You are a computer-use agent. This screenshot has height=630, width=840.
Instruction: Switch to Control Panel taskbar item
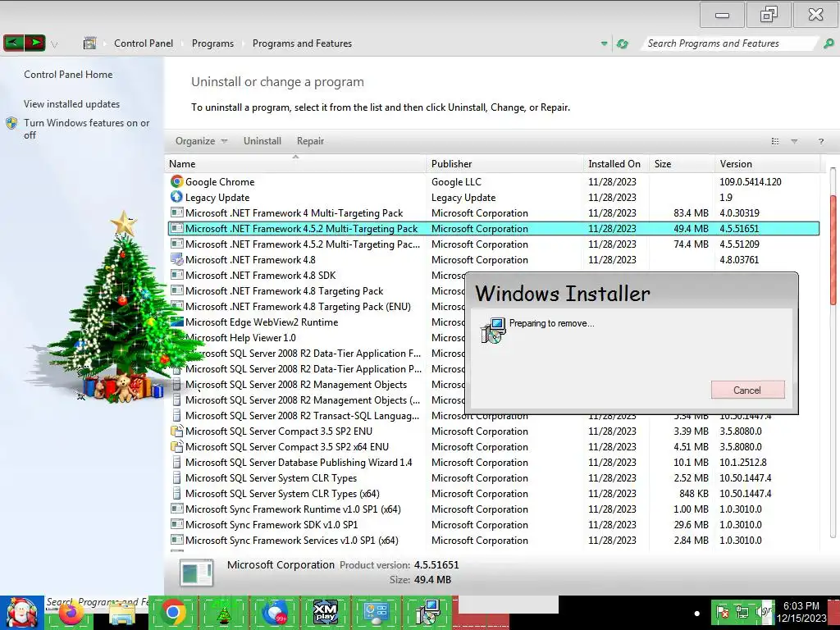pos(376,612)
